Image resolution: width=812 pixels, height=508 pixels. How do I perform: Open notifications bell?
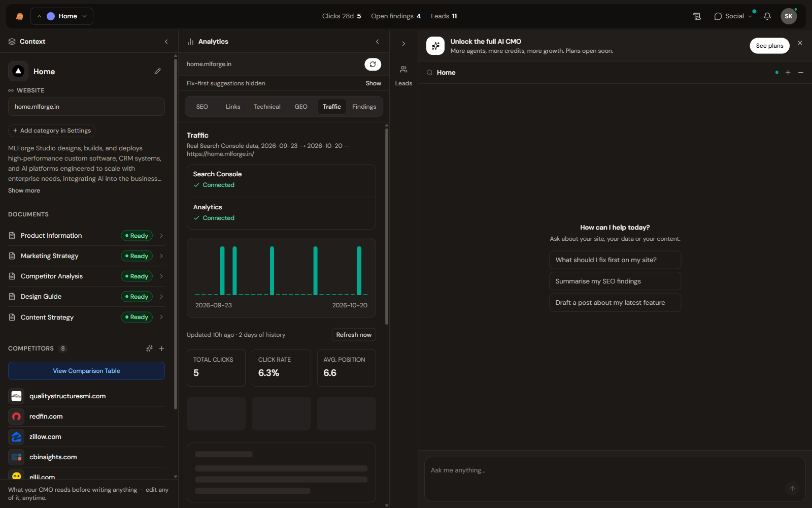(x=767, y=16)
